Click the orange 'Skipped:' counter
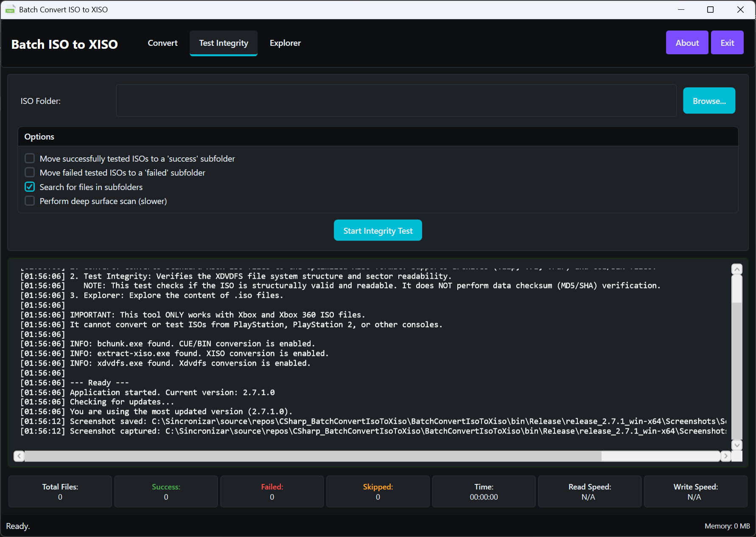This screenshot has height=537, width=756. click(378, 492)
